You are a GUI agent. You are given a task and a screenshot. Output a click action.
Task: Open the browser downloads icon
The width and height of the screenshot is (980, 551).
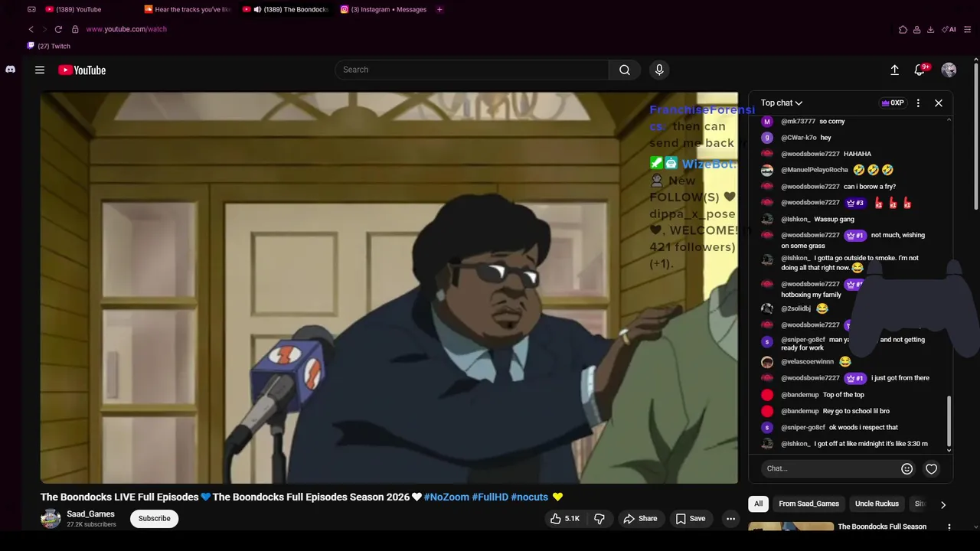[x=930, y=29]
